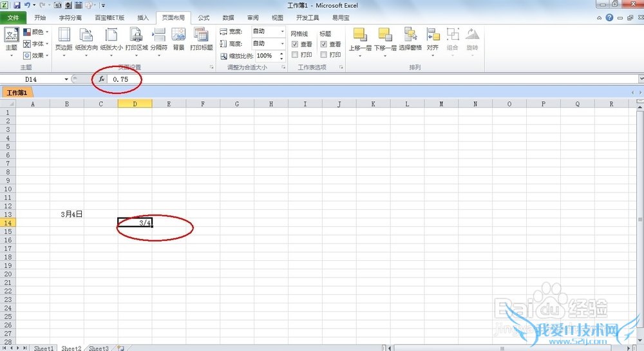Click the 组合 group objects icon
644x351 pixels.
pos(453,35)
